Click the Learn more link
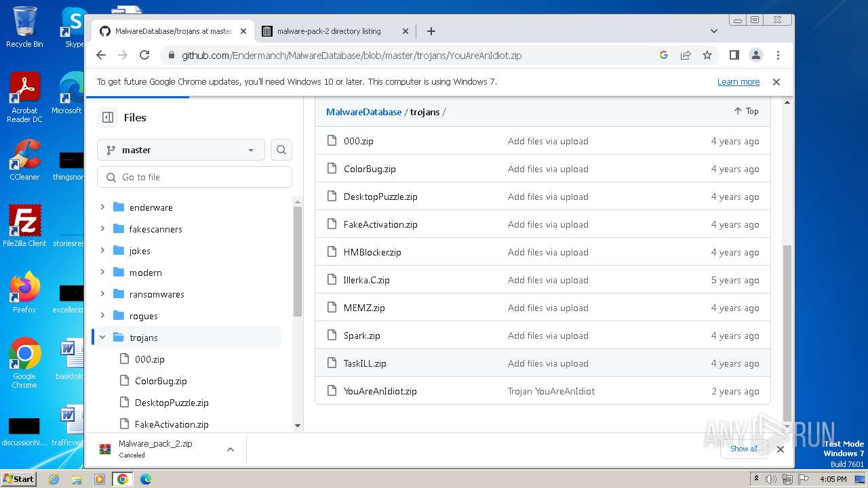Image resolution: width=868 pixels, height=488 pixels. [x=738, y=81]
